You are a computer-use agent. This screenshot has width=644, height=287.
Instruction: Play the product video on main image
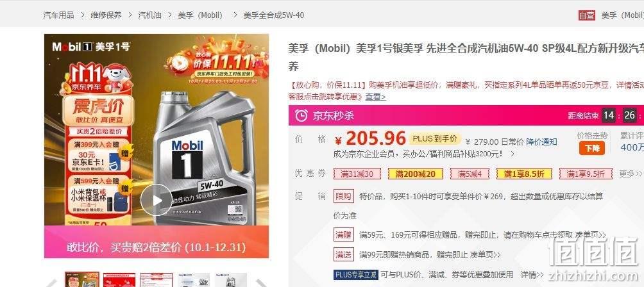pos(156,200)
